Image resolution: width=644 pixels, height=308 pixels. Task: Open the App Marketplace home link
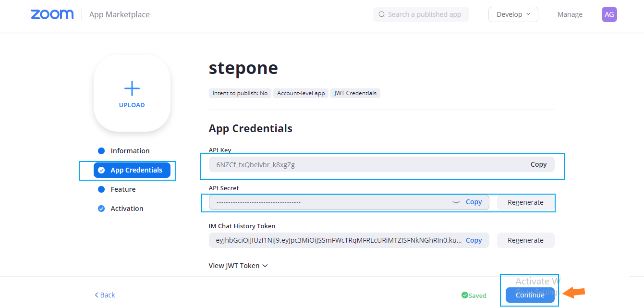click(120, 14)
